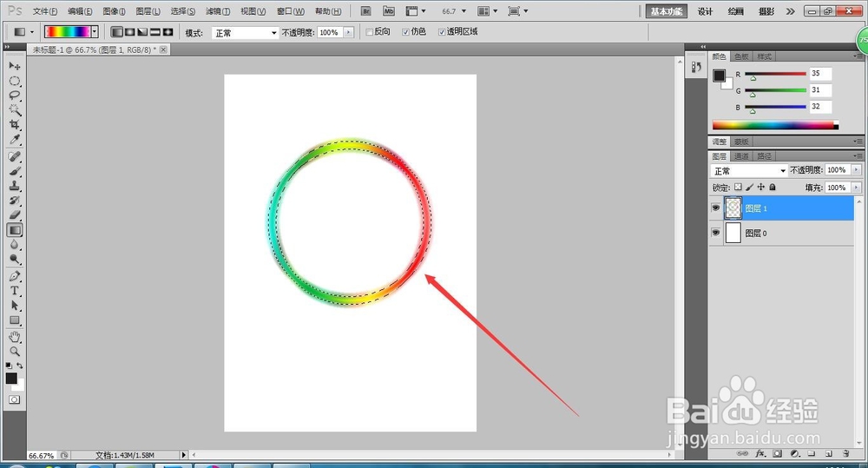Select the Eyedropper tool

(x=15, y=139)
